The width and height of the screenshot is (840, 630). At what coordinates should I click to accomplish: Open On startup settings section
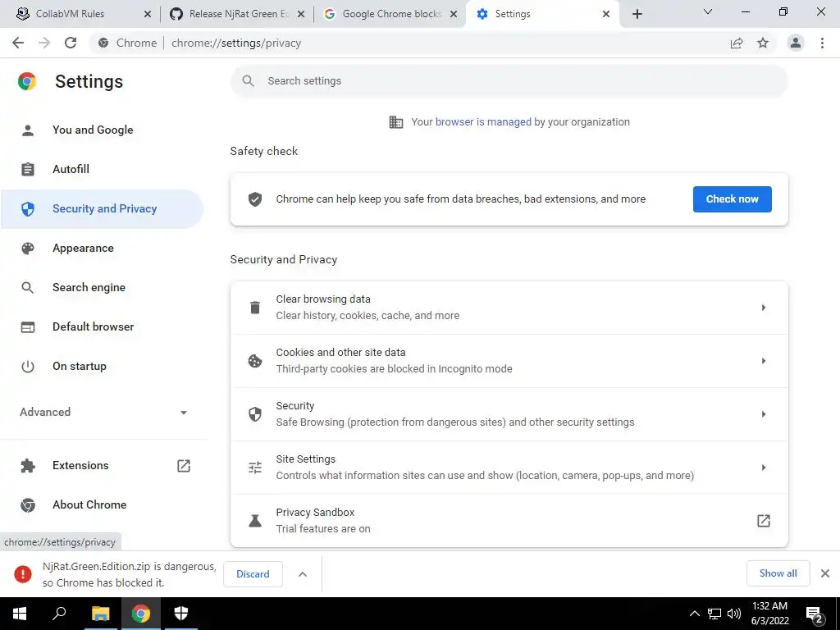pyautogui.click(x=102, y=367)
